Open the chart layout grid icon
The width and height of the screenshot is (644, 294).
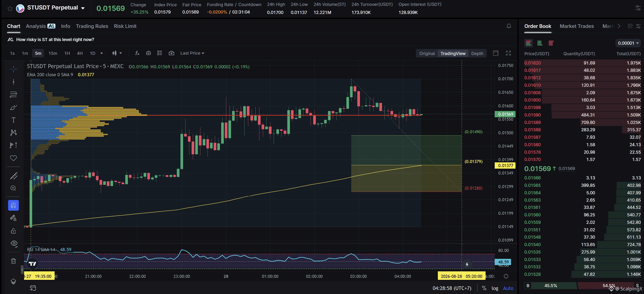[x=159, y=53]
